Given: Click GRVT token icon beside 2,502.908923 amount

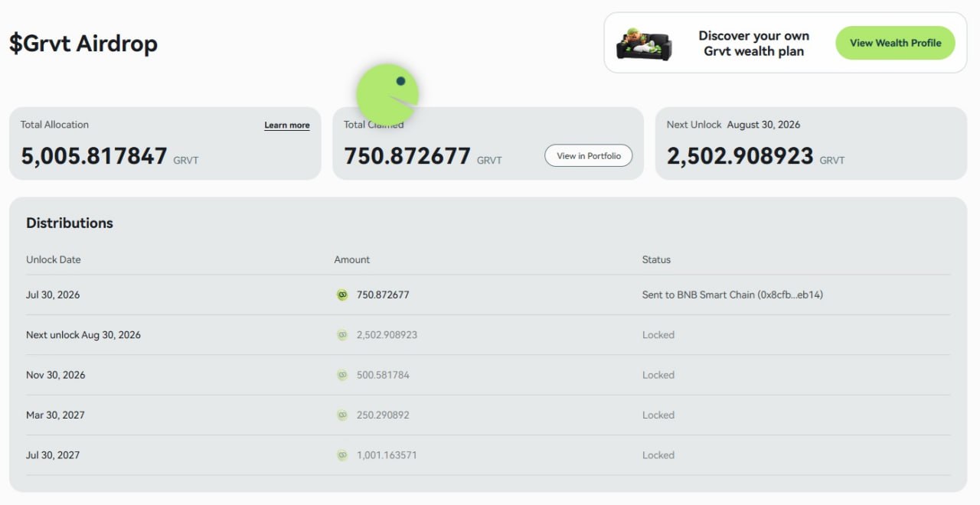Looking at the screenshot, I should [342, 334].
